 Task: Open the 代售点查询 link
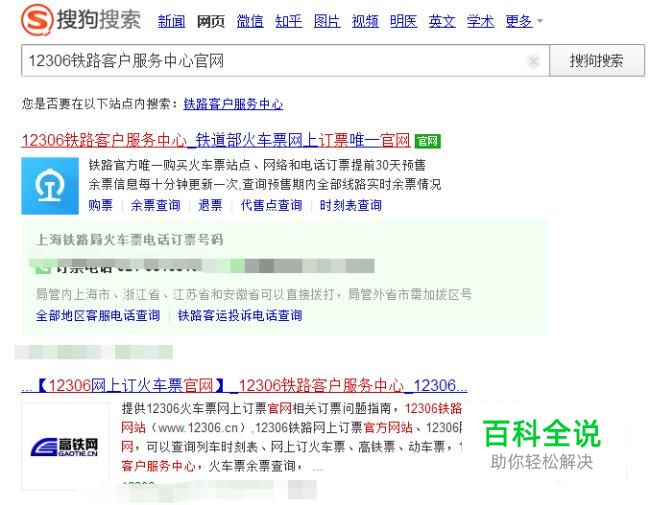[271, 205]
